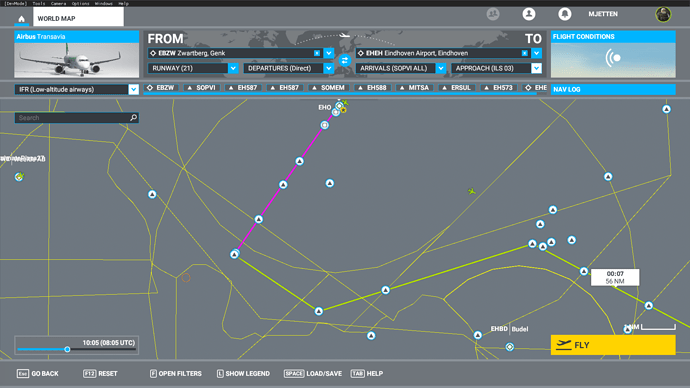Viewport: 690px width, 388px height.
Task: Expand the Arrivals (SOPVI ALL) dropdown
Action: 441,68
